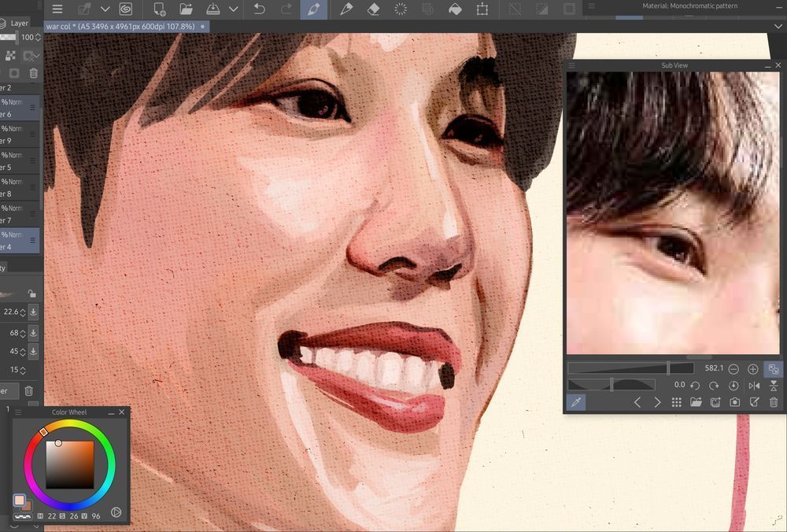Open a new image in the Sub View panel
This screenshot has height=532, width=787.
coord(696,401)
